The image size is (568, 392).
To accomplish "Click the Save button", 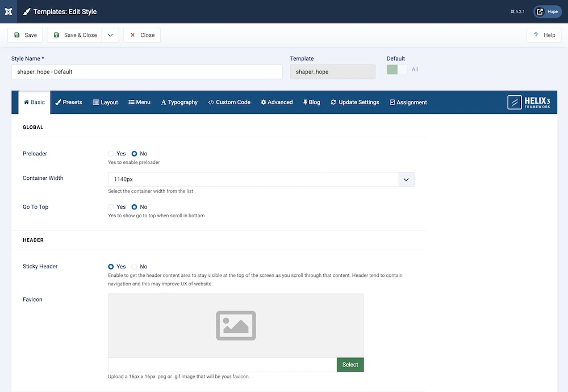I will [x=25, y=35].
